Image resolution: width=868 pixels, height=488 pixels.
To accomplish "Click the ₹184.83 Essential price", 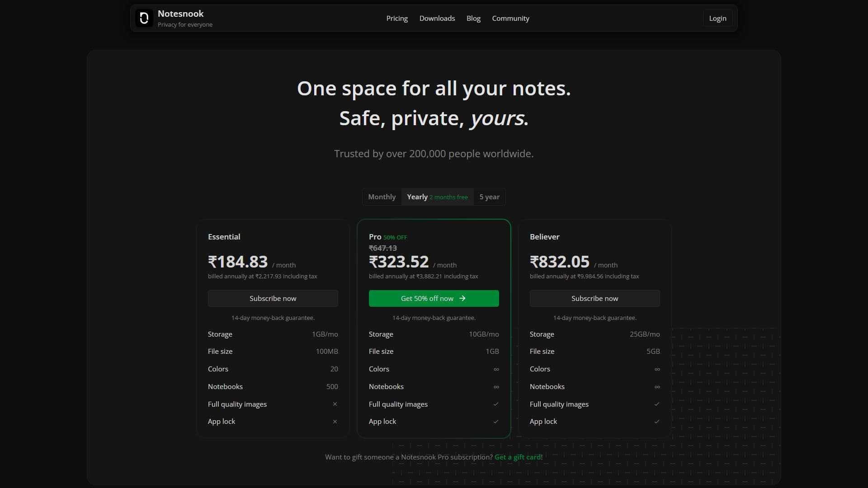I will (x=238, y=262).
